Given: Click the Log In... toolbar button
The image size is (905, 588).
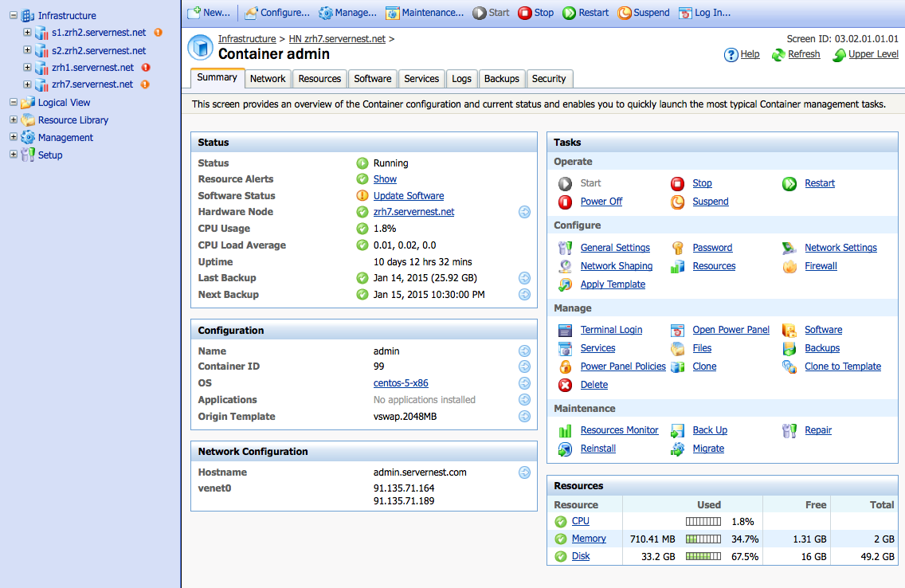Looking at the screenshot, I should pyautogui.click(x=705, y=13).
